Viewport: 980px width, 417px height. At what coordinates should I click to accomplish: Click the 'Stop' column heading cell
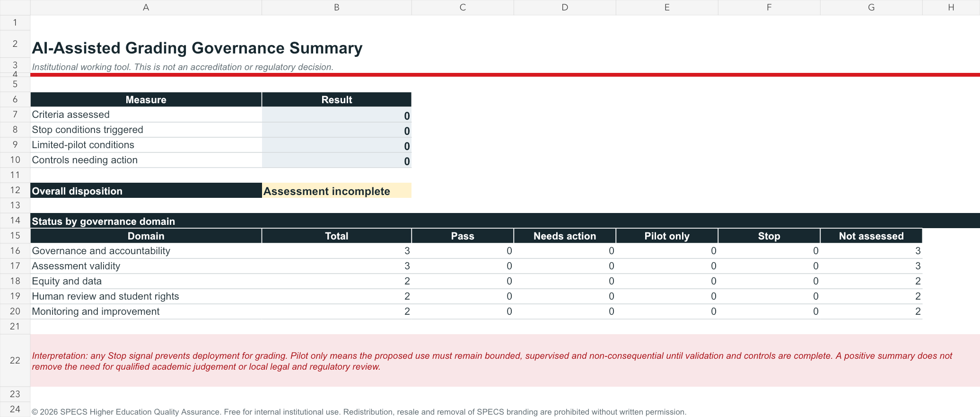[x=769, y=236]
